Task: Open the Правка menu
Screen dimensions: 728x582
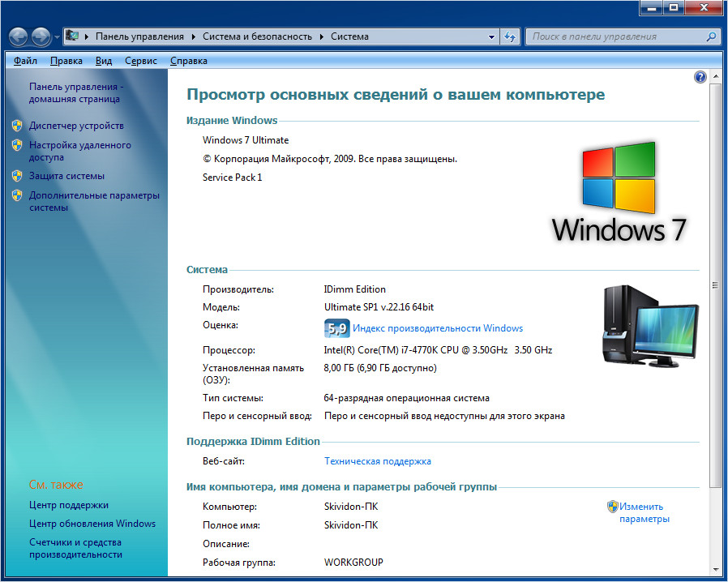Action: [x=66, y=61]
